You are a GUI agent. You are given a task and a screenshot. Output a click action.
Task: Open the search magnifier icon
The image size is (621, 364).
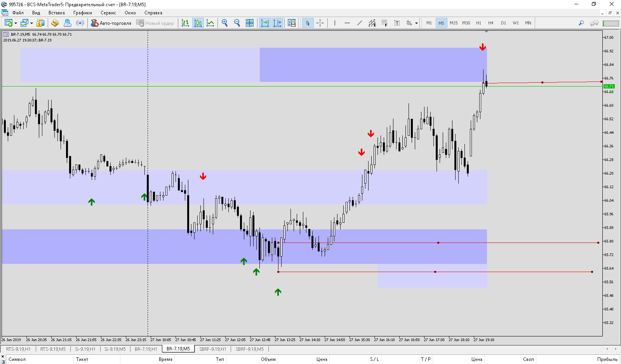[x=581, y=23]
